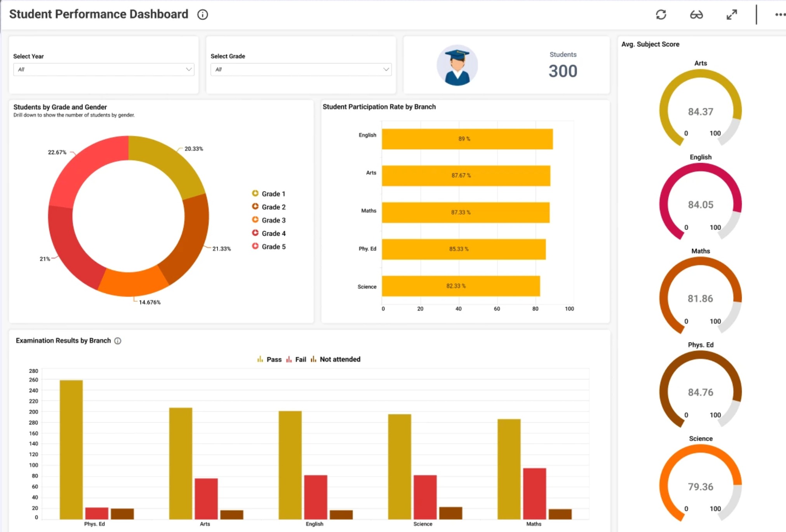Click the Science 82.33% participation bar

[461, 286]
